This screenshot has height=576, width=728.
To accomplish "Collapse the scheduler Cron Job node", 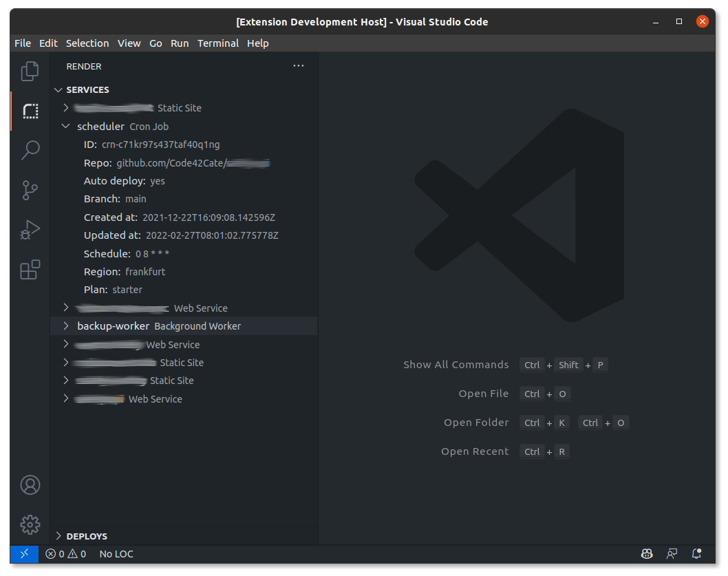I will pyautogui.click(x=66, y=126).
